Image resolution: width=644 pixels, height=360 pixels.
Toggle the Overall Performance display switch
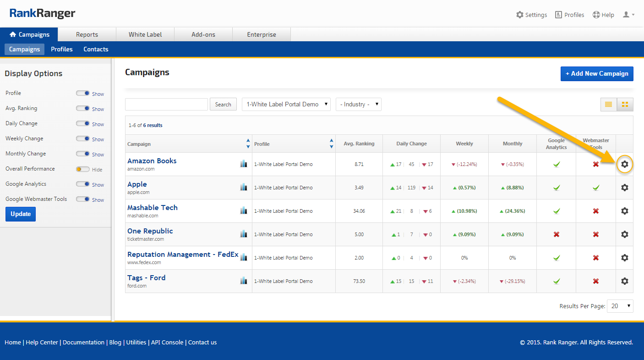(x=82, y=169)
